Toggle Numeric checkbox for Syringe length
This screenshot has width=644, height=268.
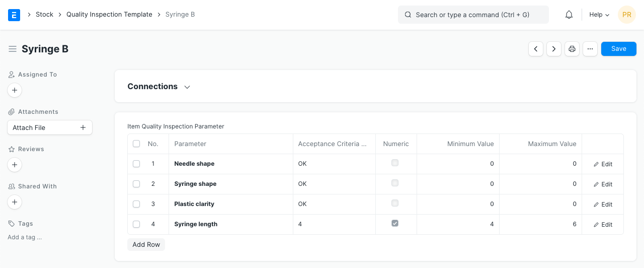[x=395, y=223]
